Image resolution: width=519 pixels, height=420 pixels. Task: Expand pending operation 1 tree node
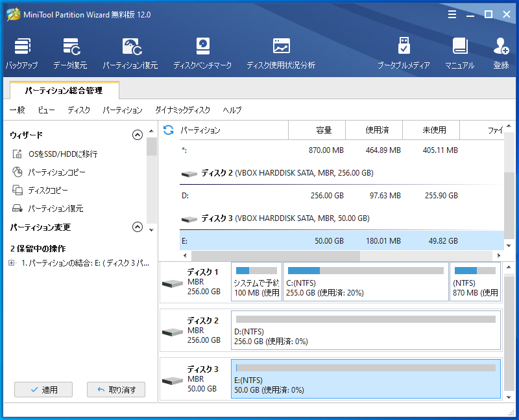coord(12,263)
